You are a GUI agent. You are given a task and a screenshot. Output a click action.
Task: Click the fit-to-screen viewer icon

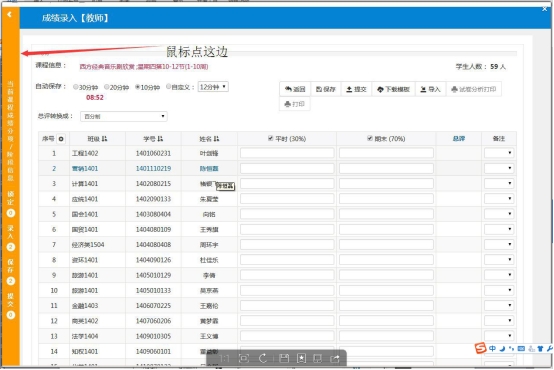coord(244,359)
